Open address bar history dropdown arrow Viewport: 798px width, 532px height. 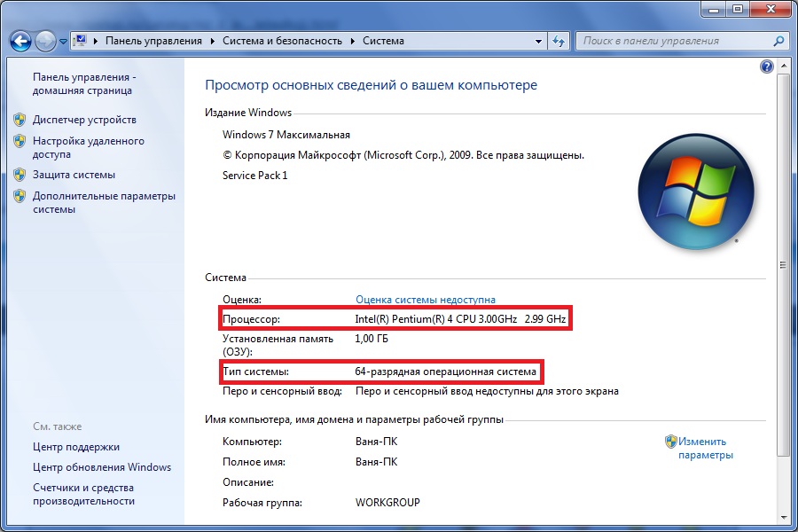pyautogui.click(x=538, y=42)
